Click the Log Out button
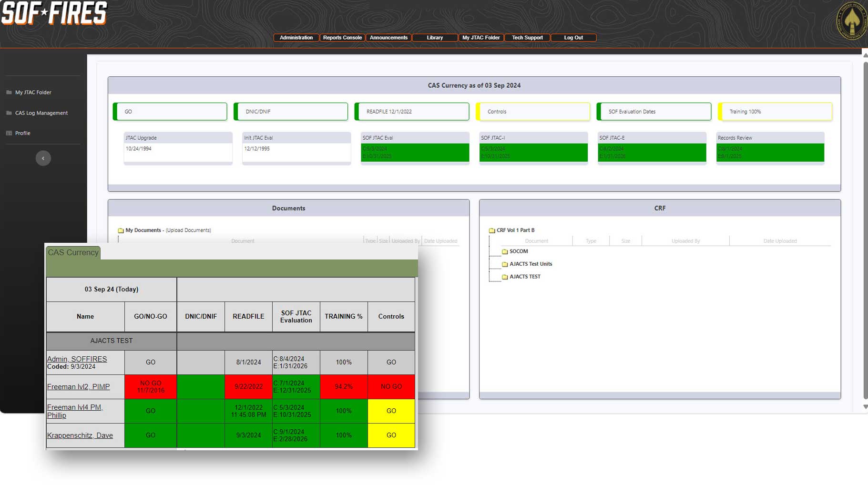 coord(573,38)
